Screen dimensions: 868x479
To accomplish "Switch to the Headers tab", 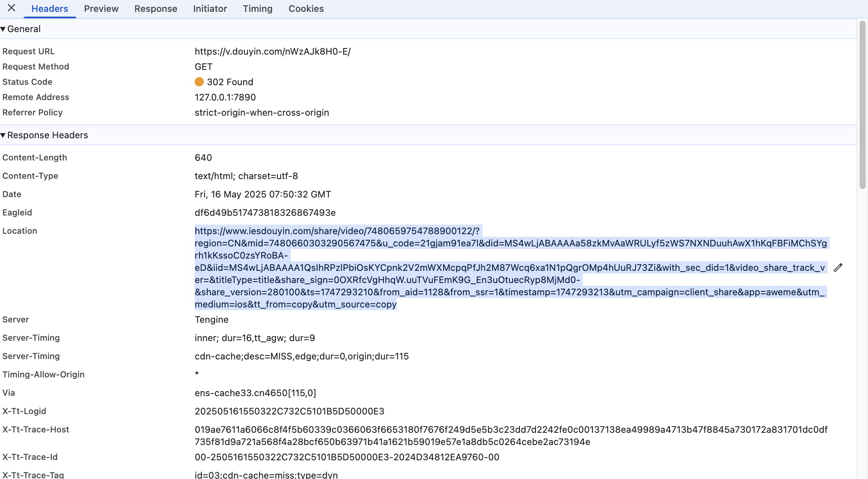I will pos(50,9).
